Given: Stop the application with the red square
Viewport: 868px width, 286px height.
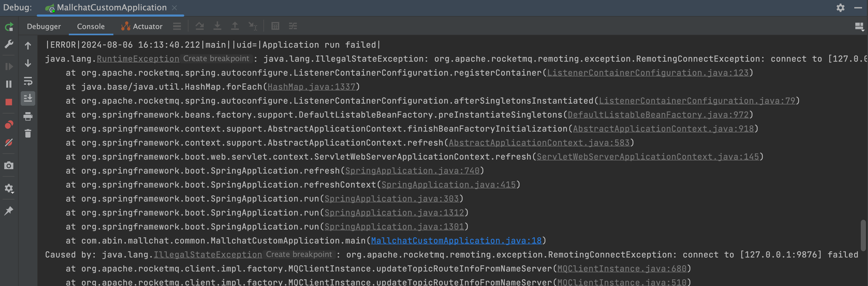Looking at the screenshot, I should click(x=9, y=102).
